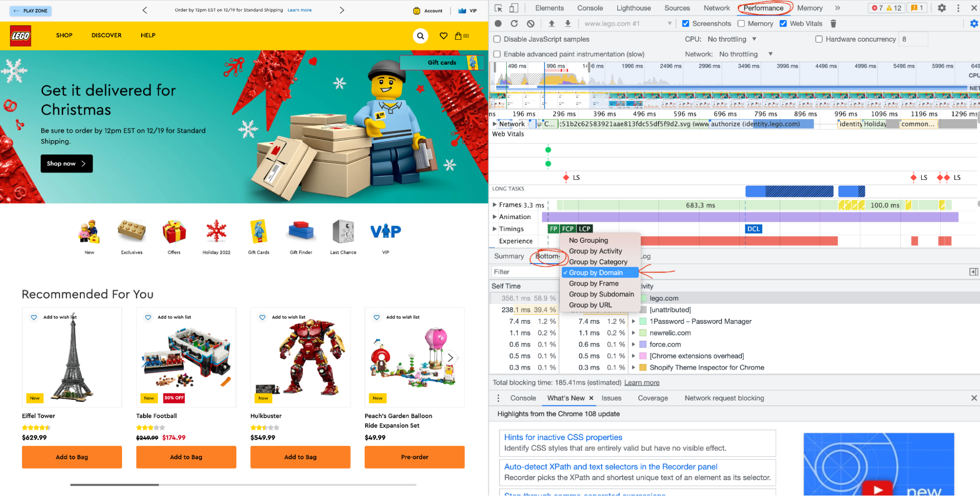Switch to the Lighthouse tab
Viewport: 980px width, 496px height.
pyautogui.click(x=634, y=8)
